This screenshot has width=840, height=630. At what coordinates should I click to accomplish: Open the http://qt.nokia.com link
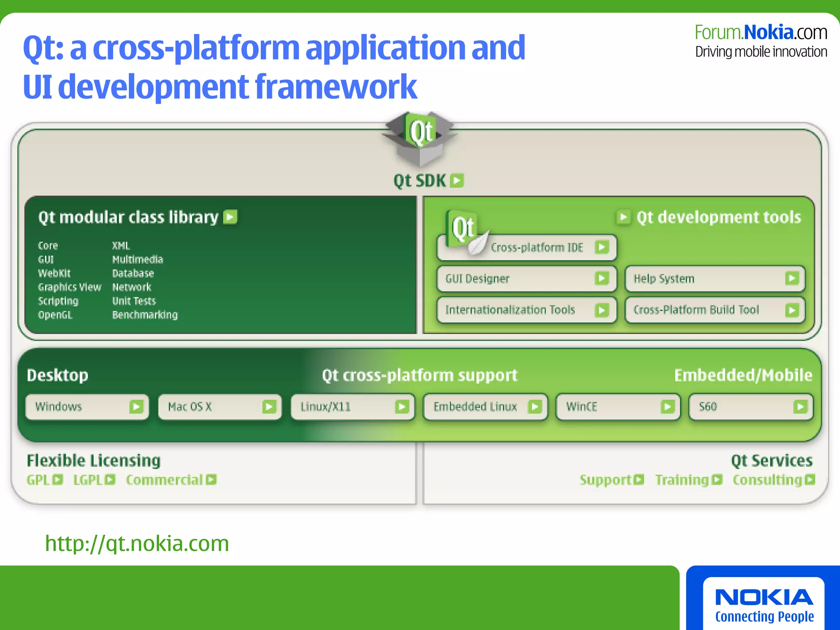[137, 543]
